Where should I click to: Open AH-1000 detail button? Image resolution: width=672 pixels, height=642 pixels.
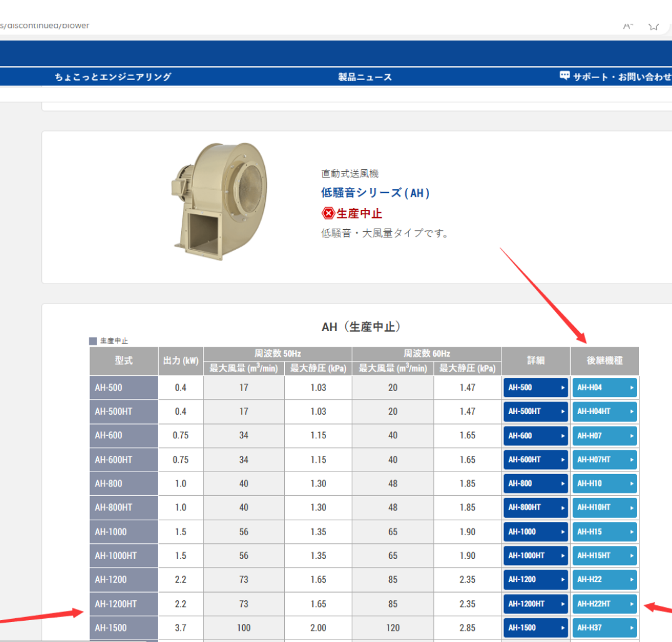535,532
